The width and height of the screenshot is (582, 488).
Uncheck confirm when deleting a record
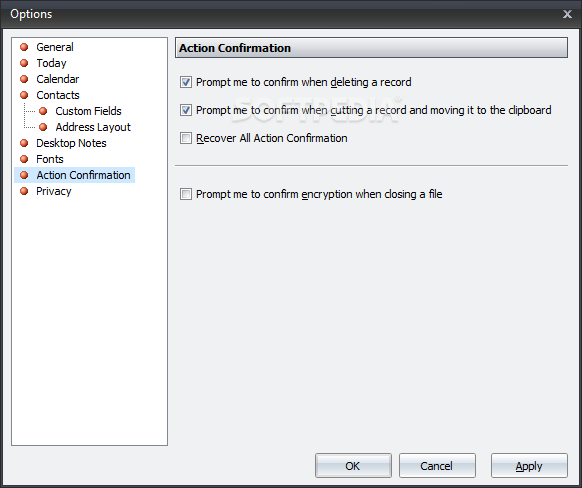click(x=186, y=82)
